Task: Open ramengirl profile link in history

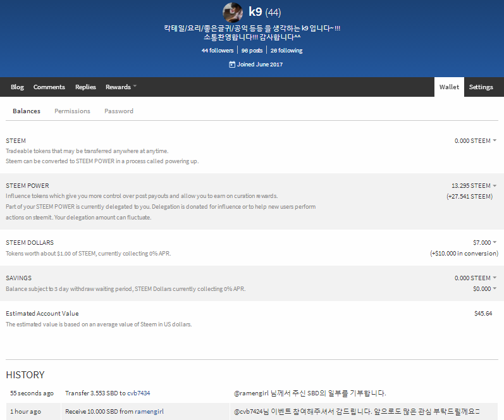Action: tap(149, 411)
